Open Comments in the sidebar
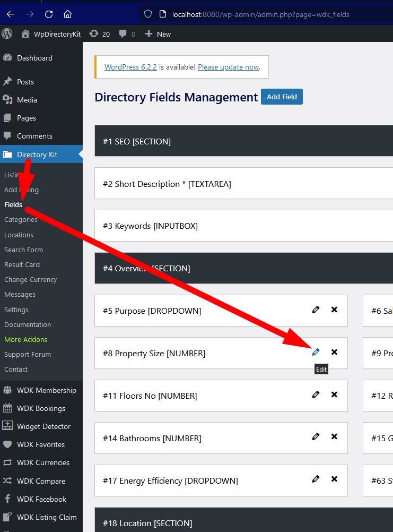This screenshot has height=532, width=393. tap(34, 136)
